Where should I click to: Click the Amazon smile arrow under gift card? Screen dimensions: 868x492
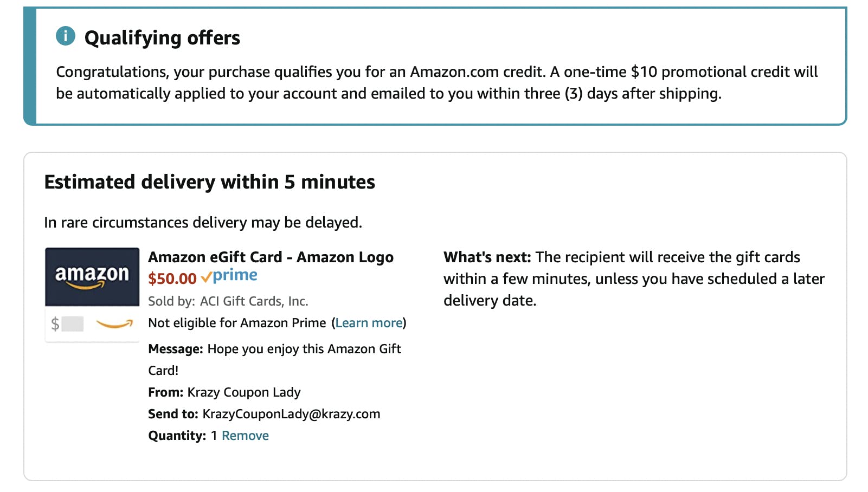tap(114, 324)
